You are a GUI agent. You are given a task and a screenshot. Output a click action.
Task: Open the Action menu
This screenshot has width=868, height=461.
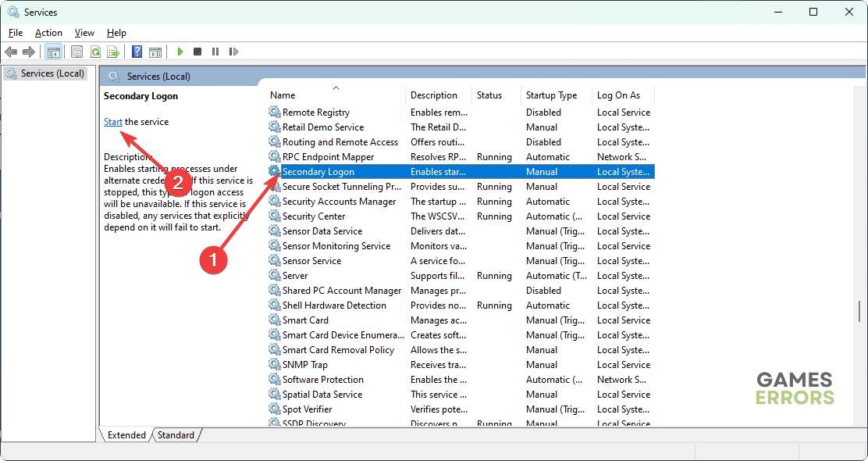pyautogui.click(x=48, y=33)
